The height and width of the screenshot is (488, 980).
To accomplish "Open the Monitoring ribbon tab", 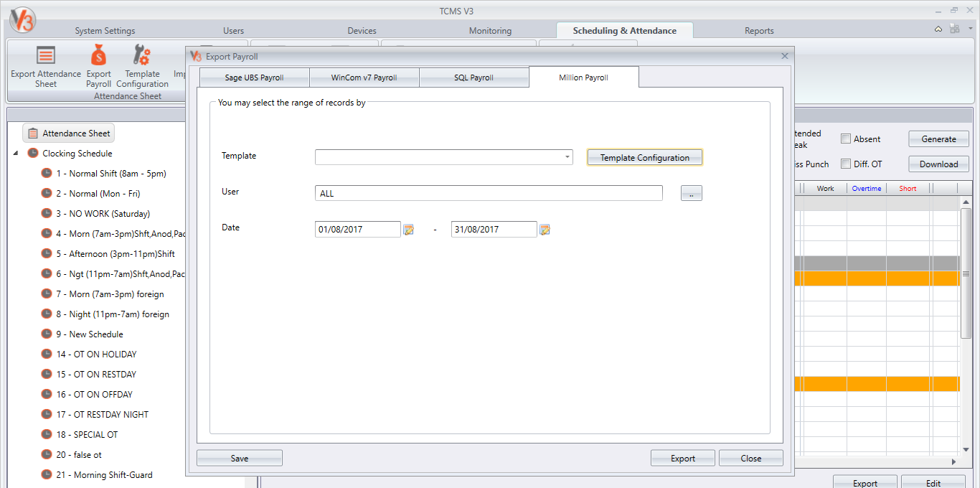I will [x=490, y=31].
